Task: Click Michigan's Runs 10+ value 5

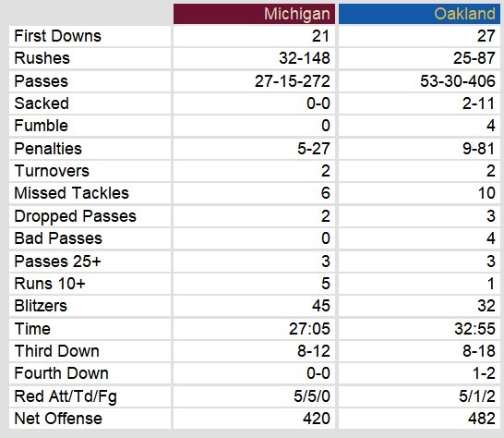Action: [x=326, y=283]
